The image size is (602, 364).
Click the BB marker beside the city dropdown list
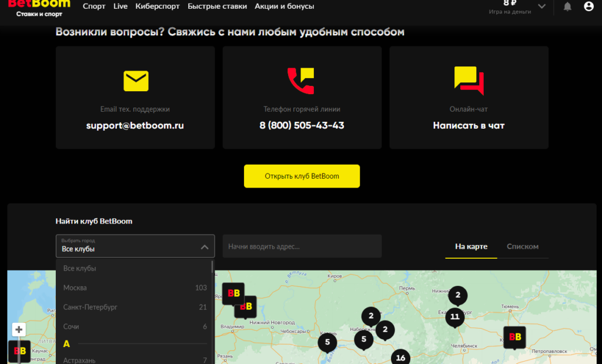click(233, 294)
